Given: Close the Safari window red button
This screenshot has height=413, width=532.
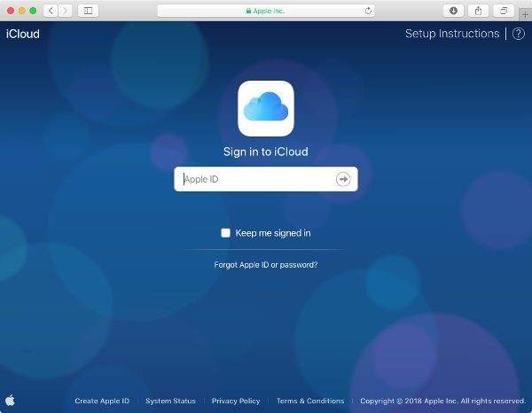Looking at the screenshot, I should pyautogui.click(x=11, y=11).
